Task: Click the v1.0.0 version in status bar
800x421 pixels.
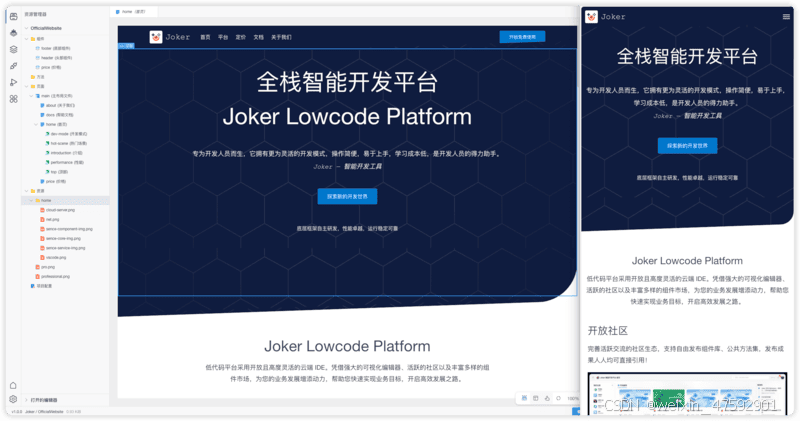Action: (17, 411)
